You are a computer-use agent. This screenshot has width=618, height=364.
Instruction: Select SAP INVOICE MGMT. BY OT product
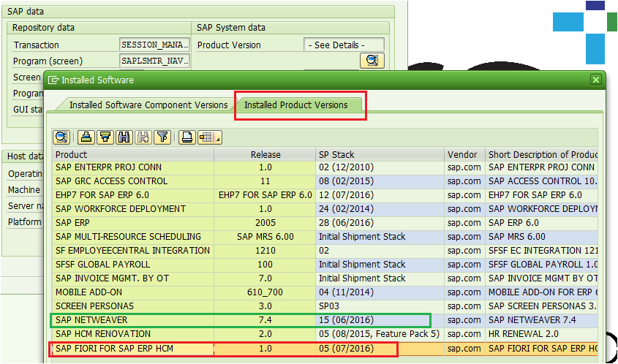(x=133, y=278)
